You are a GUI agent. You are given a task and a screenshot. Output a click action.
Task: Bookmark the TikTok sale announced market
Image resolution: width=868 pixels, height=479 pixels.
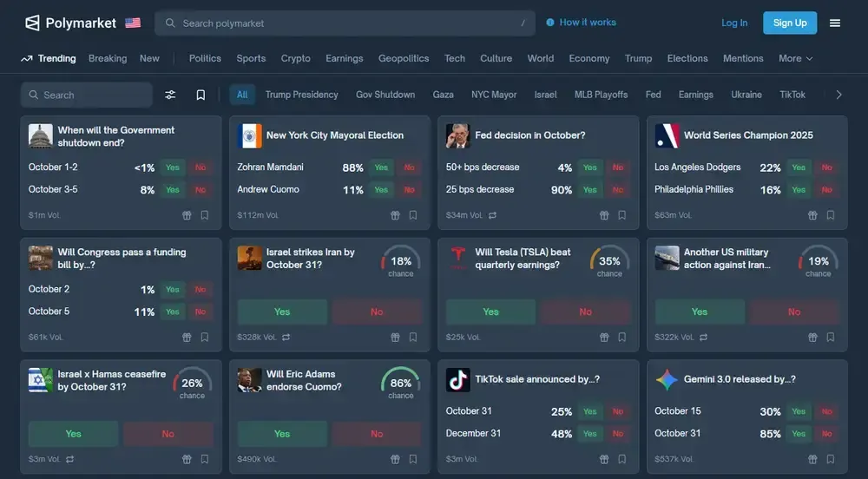click(x=621, y=459)
